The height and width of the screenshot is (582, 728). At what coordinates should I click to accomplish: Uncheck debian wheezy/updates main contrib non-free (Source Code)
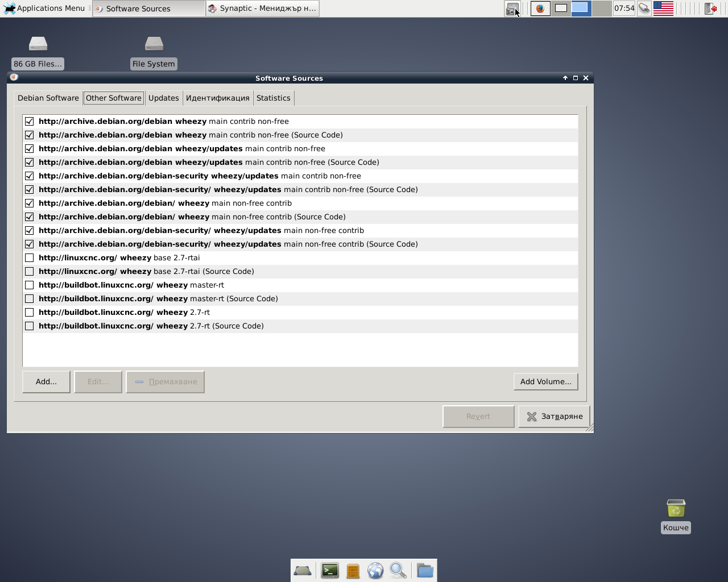tap(30, 163)
